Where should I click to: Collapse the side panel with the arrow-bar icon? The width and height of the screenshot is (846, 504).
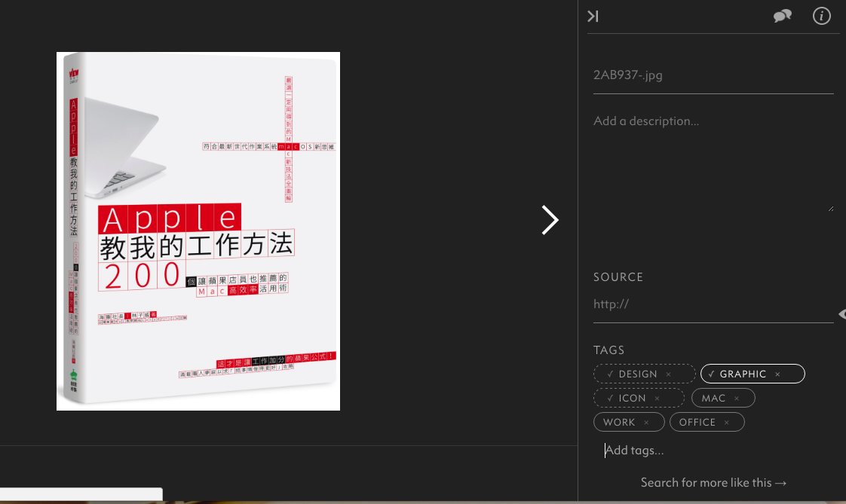pyautogui.click(x=593, y=16)
